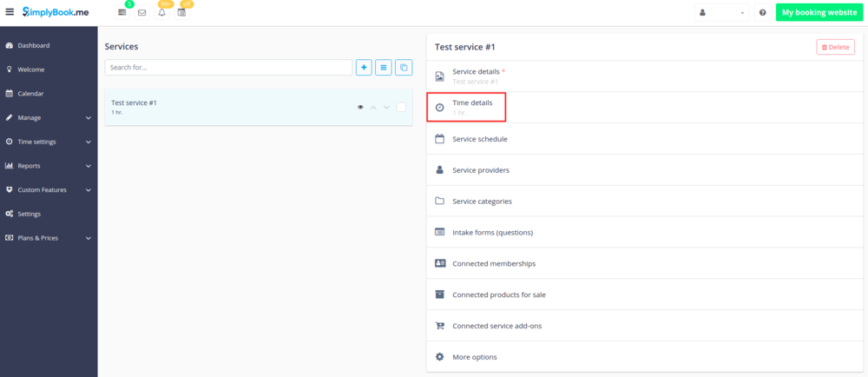Click the My booking website button
This screenshot has height=377, width=868.
tap(819, 13)
